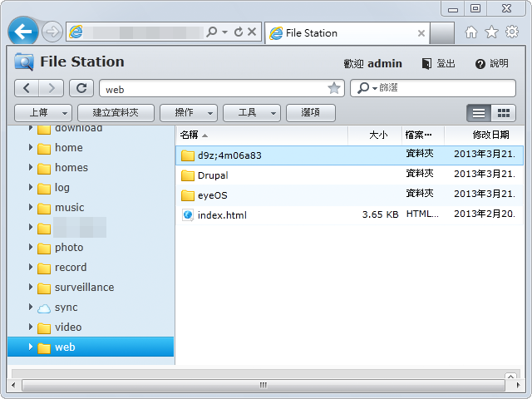This screenshot has height=399, width=532.
Task: Switch to list view mode
Action: [479, 113]
